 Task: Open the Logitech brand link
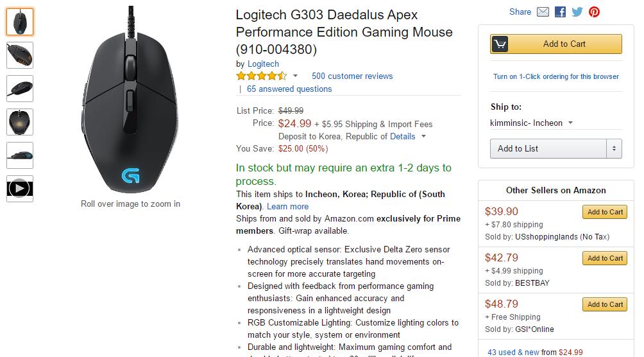click(x=263, y=64)
